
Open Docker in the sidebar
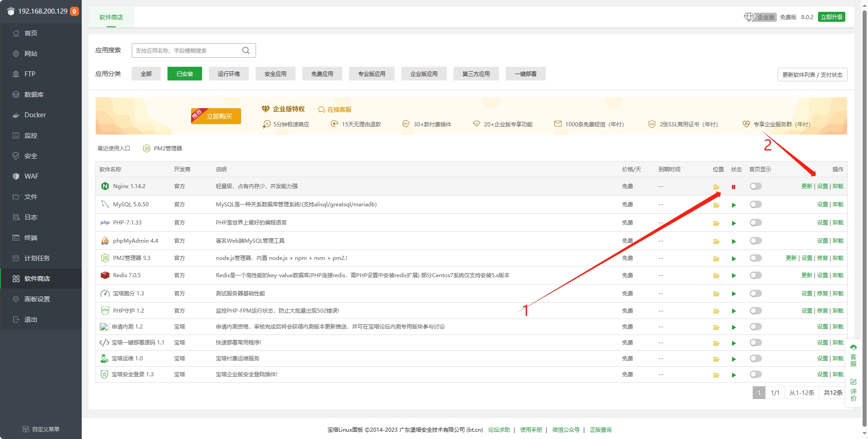(41, 115)
